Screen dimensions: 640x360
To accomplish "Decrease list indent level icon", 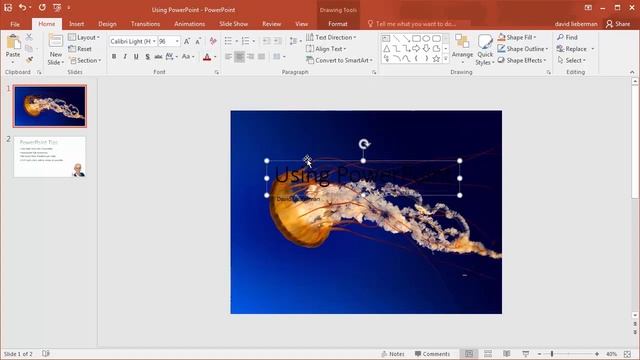I will click(x=266, y=41).
